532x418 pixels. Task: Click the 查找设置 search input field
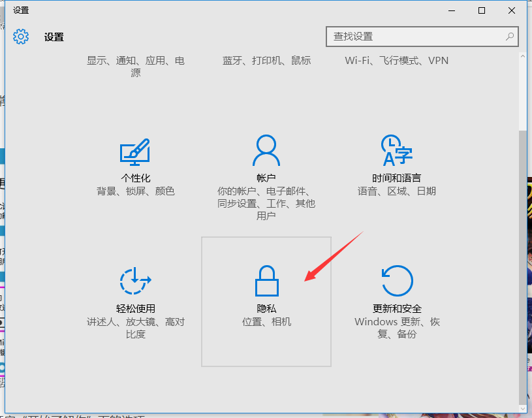[415, 37]
